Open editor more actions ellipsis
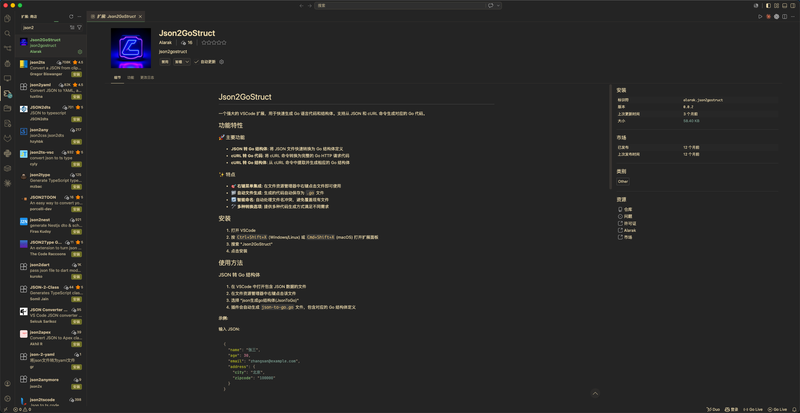This screenshot has height=413, width=800. click(x=793, y=17)
